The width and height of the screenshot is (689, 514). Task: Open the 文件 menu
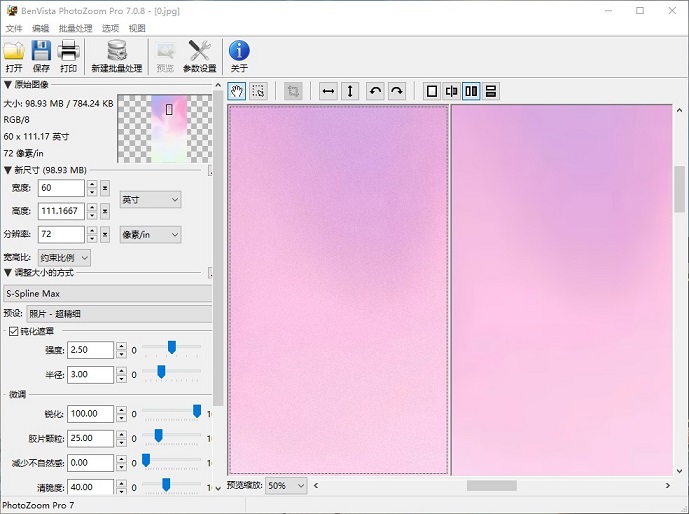14,29
